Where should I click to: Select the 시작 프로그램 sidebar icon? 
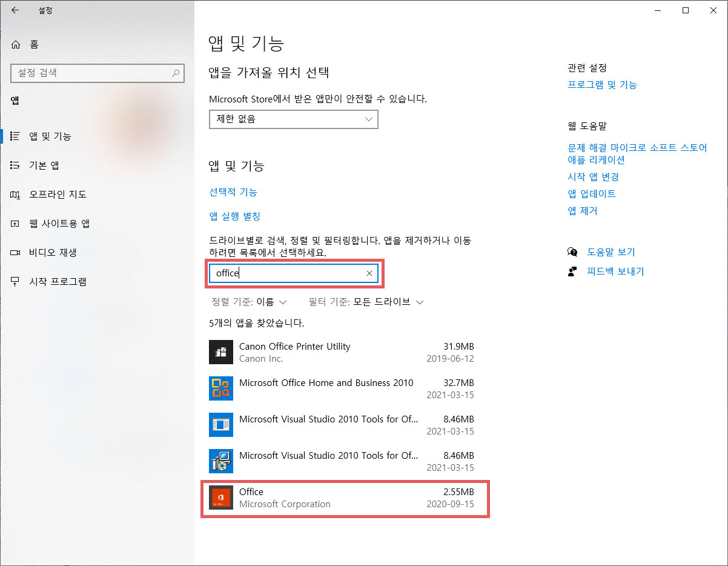(16, 282)
